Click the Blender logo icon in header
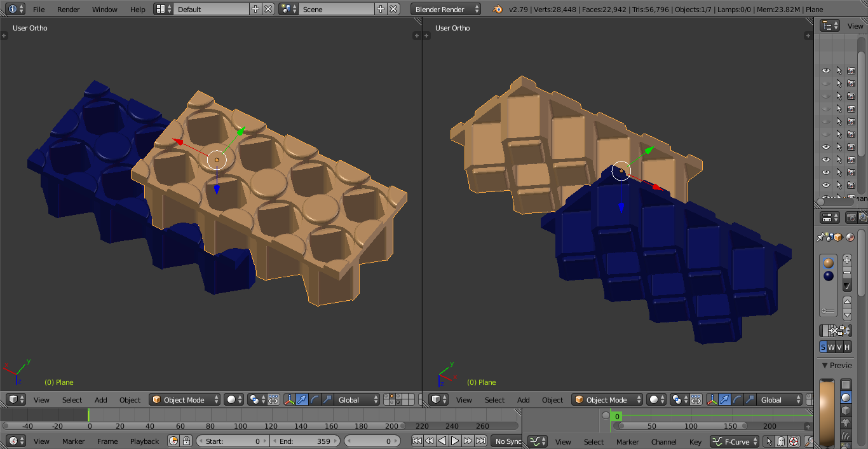The image size is (868, 449). coord(498,9)
